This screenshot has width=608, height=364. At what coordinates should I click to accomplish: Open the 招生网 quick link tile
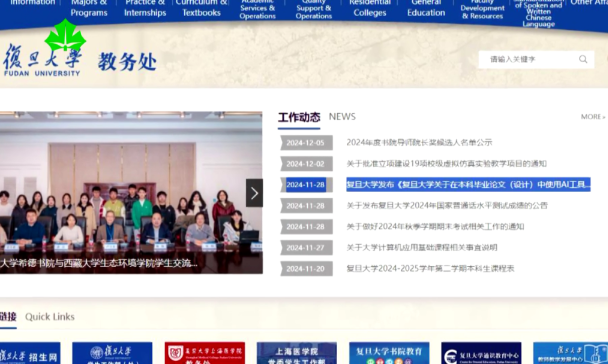(30, 353)
